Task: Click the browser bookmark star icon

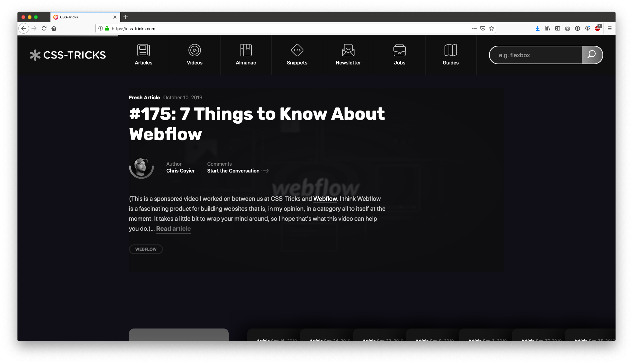Action: (491, 28)
